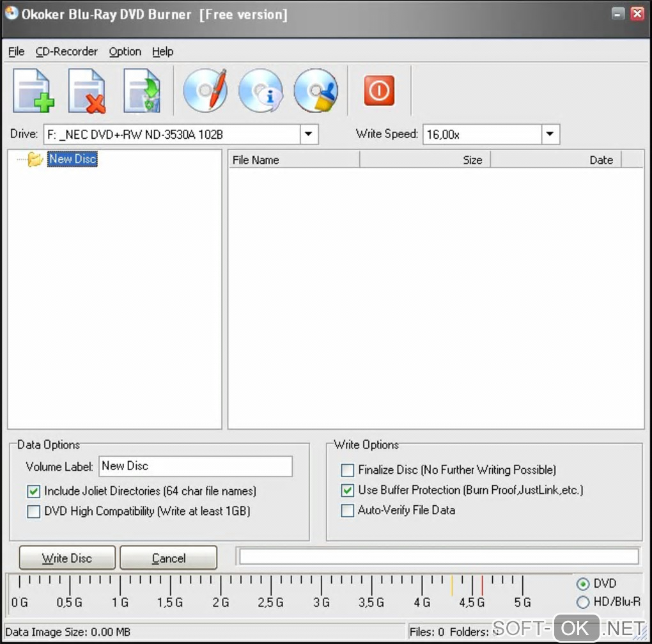652x644 pixels.
Task: Open the disc information icon
Action: [x=260, y=91]
